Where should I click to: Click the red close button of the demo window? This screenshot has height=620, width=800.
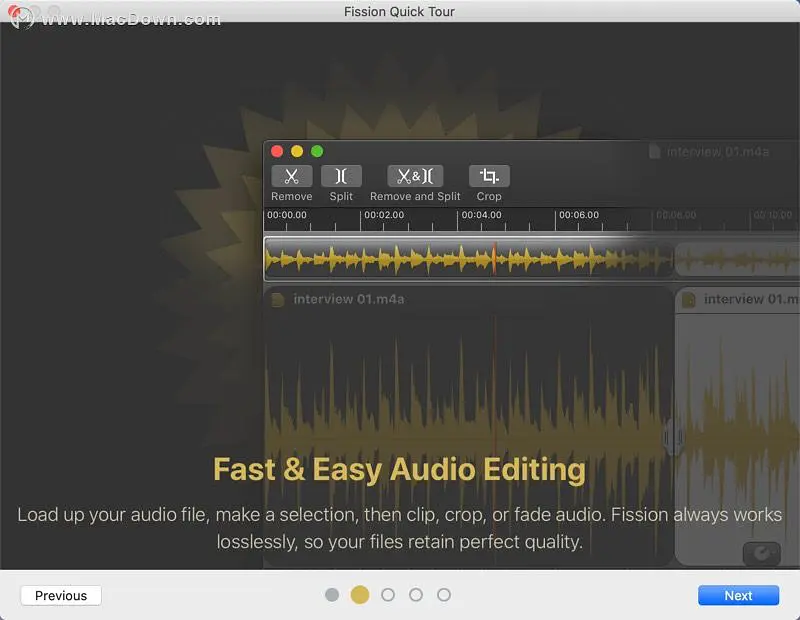pos(277,151)
